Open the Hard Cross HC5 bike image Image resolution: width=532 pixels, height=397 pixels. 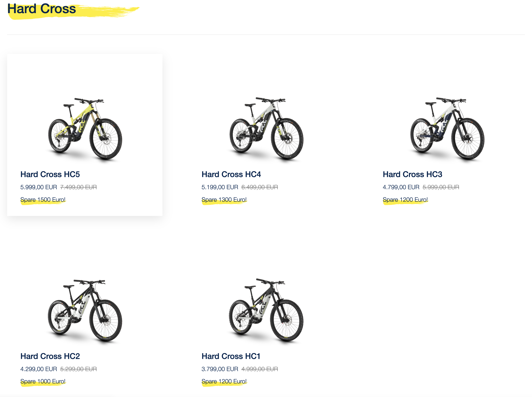85,129
